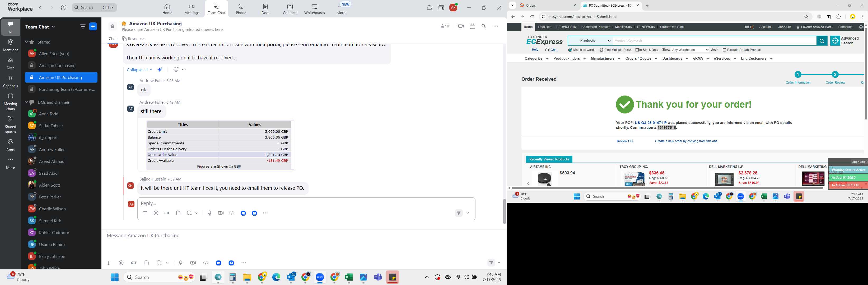Click the Reply text field
The height and width of the screenshot is (285, 868).
point(306,203)
